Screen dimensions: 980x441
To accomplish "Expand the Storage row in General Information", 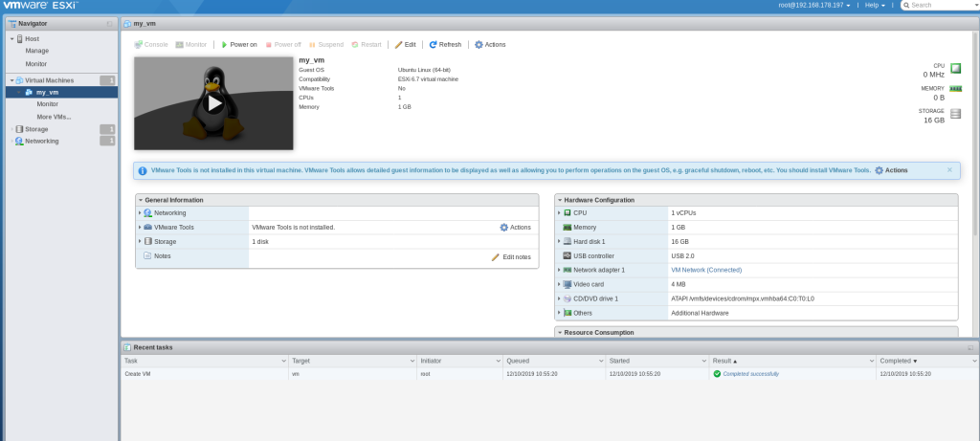I will tap(140, 242).
